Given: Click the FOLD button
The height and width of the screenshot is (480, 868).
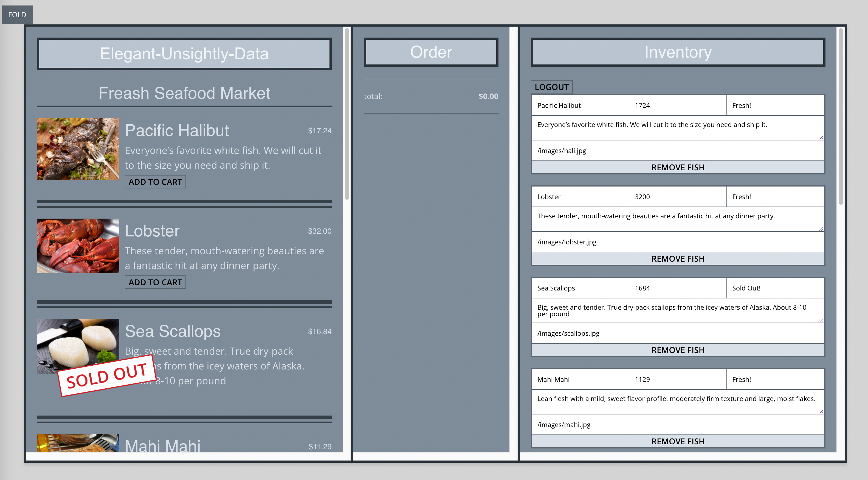Looking at the screenshot, I should [17, 15].
